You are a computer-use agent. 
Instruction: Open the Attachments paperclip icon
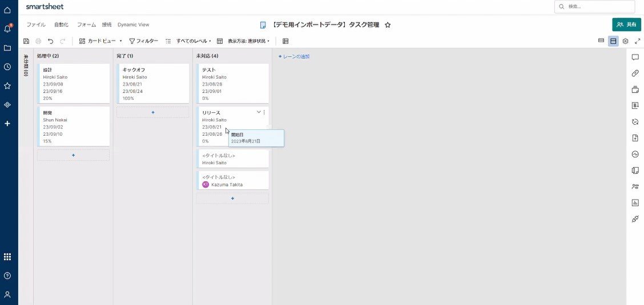pos(635,74)
